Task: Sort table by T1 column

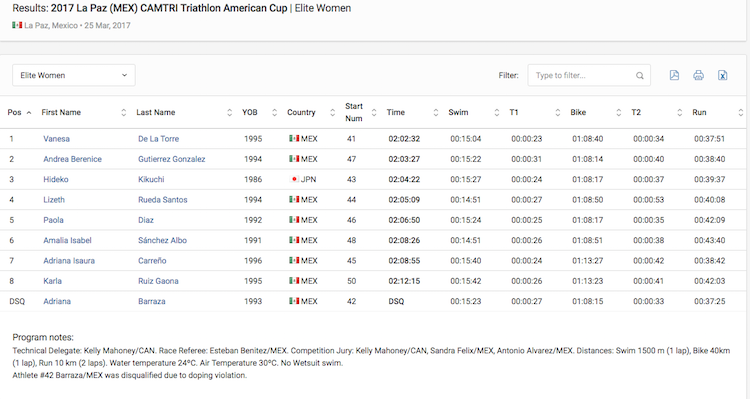Action: click(x=535, y=112)
